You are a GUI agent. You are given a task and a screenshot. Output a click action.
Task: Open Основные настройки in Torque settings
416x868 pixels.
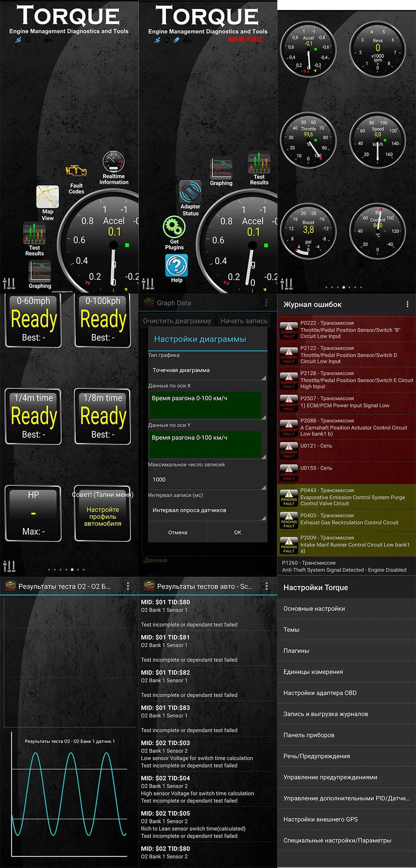347,609
